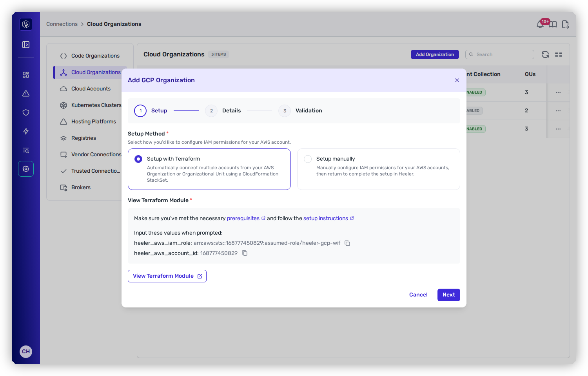Go to the Details step in wizard
Screen dimensions: 588x376
(x=223, y=111)
